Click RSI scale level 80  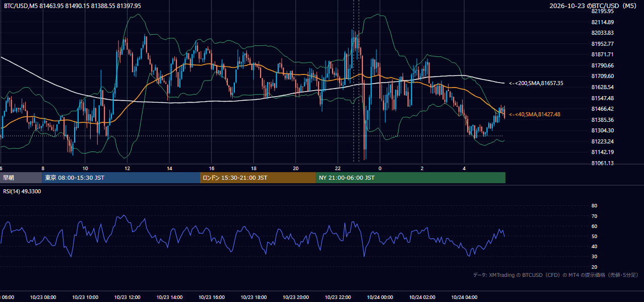pyautogui.click(x=595, y=206)
